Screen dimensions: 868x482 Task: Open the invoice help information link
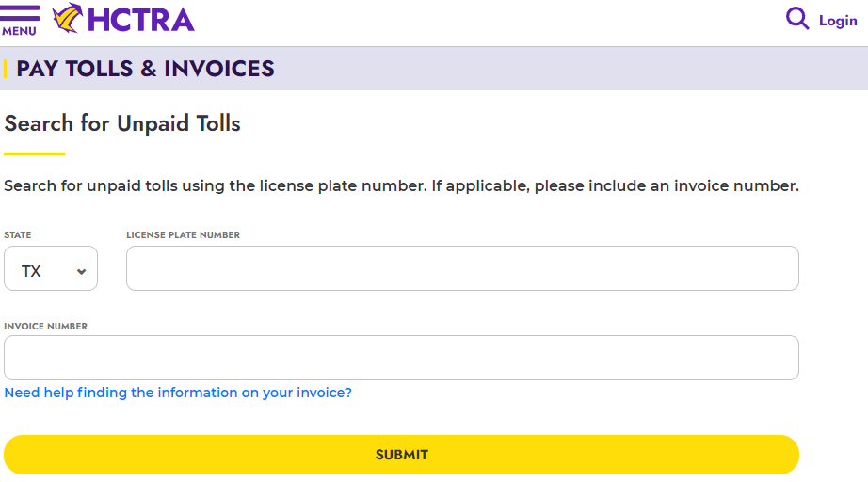(x=178, y=393)
